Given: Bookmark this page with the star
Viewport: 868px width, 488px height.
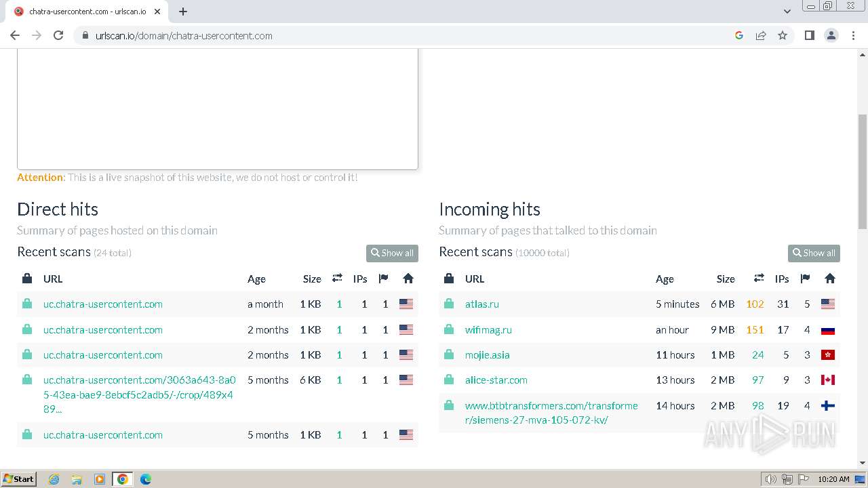Looking at the screenshot, I should point(783,35).
